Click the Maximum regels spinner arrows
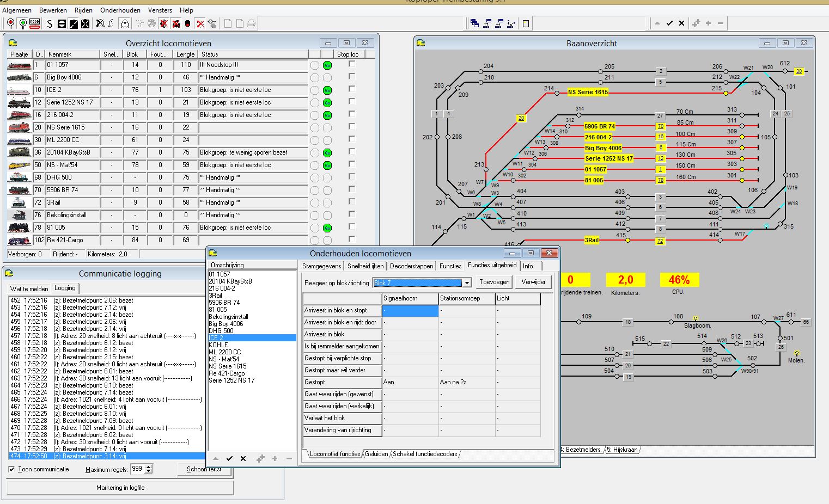The height and width of the screenshot is (504, 829). 149,469
